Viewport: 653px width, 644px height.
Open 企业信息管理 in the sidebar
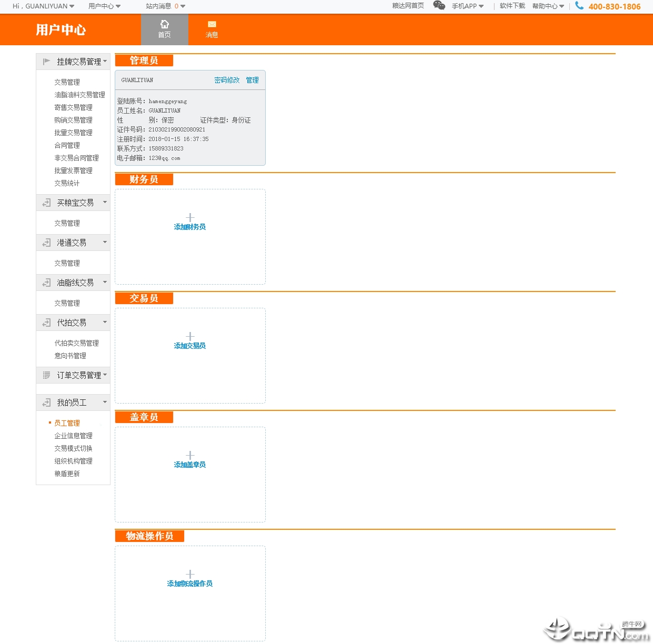(73, 436)
